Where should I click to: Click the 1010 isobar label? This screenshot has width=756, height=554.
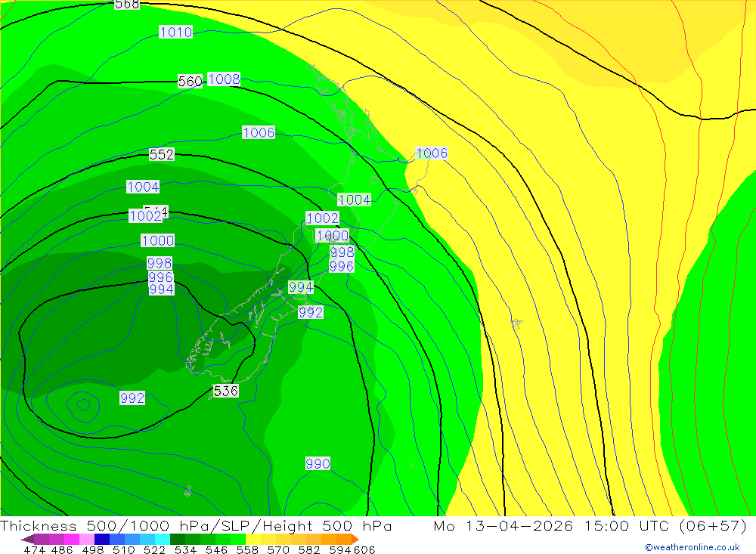(176, 32)
